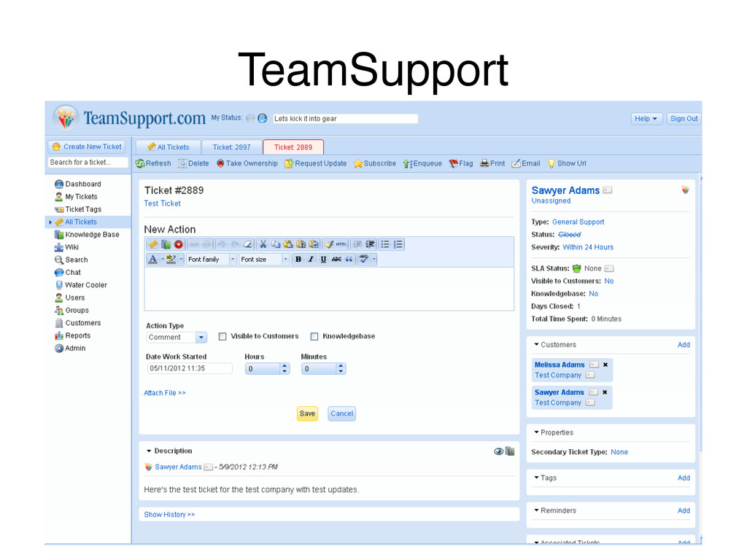
Task: Open Water Cooler in the sidebar
Action: coord(86,285)
